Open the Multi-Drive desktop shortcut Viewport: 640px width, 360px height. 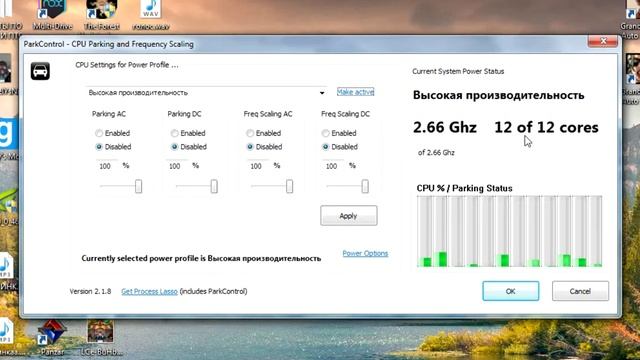click(x=52, y=15)
